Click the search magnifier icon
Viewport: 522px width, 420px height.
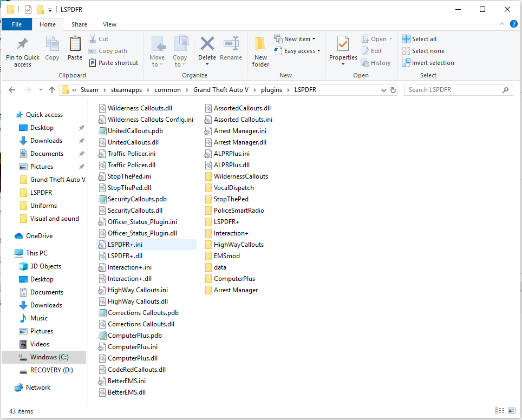click(505, 90)
